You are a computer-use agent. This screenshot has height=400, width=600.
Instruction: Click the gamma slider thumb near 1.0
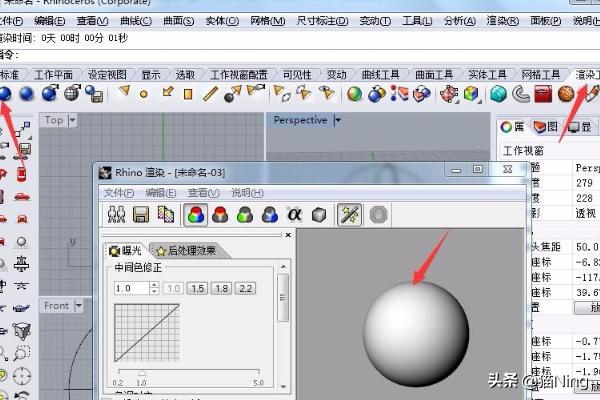tap(142, 373)
